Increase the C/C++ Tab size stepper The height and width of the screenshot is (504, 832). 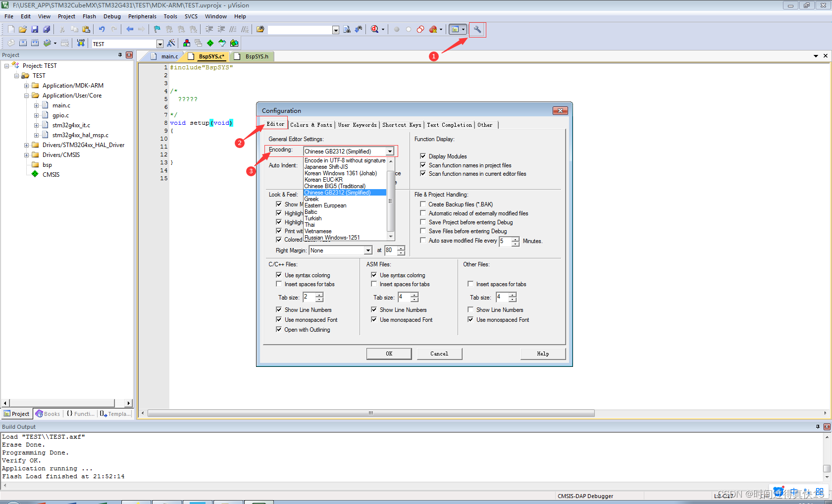pyautogui.click(x=319, y=295)
